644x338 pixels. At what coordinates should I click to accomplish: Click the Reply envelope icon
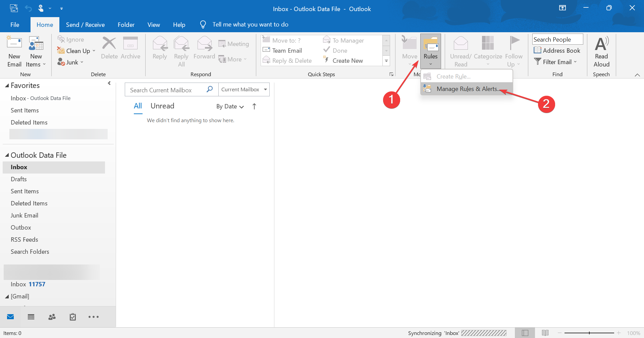(160, 43)
